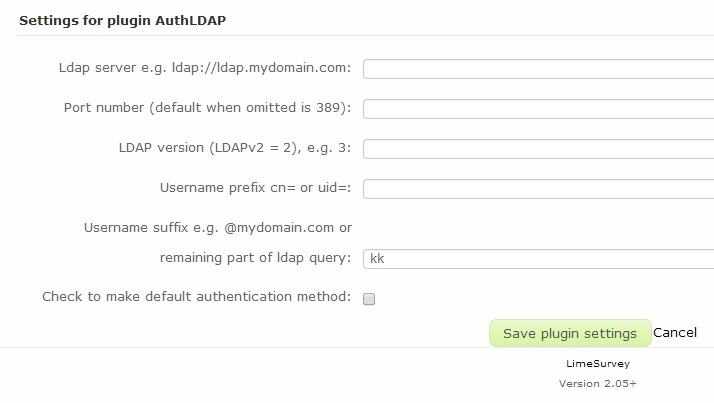The height and width of the screenshot is (403, 714).
Task: Click the Ldap server input field
Action: (x=538, y=68)
